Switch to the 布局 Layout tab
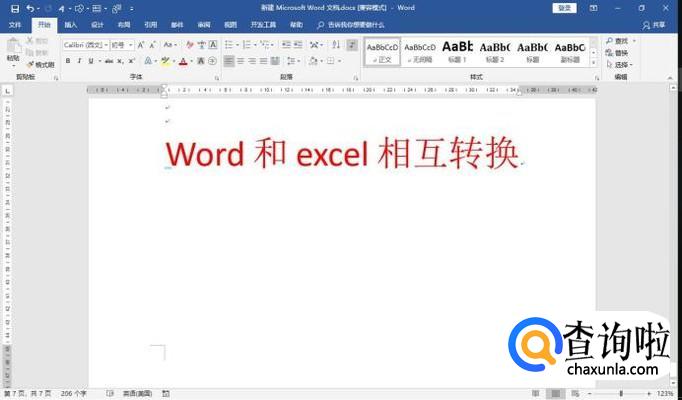Image resolution: width=682 pixels, height=400 pixels. pyautogui.click(x=124, y=25)
